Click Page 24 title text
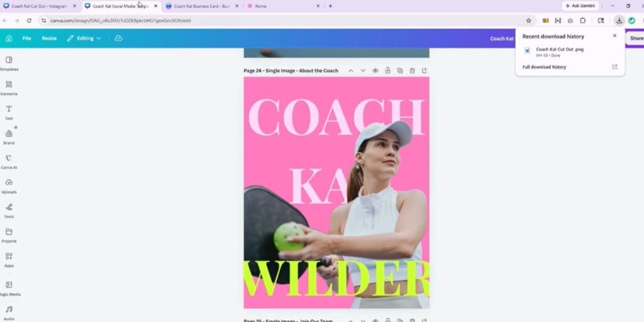This screenshot has width=644, height=322. tap(291, 70)
